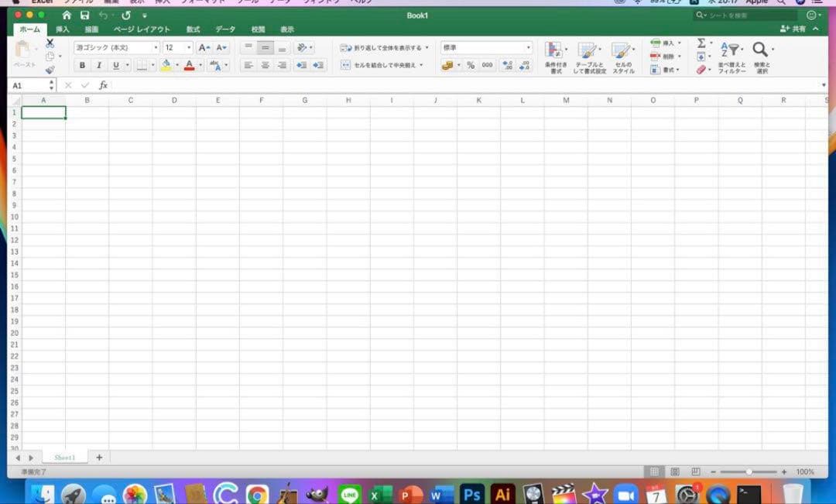Click the Increase Indent icon
The height and width of the screenshot is (504, 836).
pyautogui.click(x=318, y=65)
